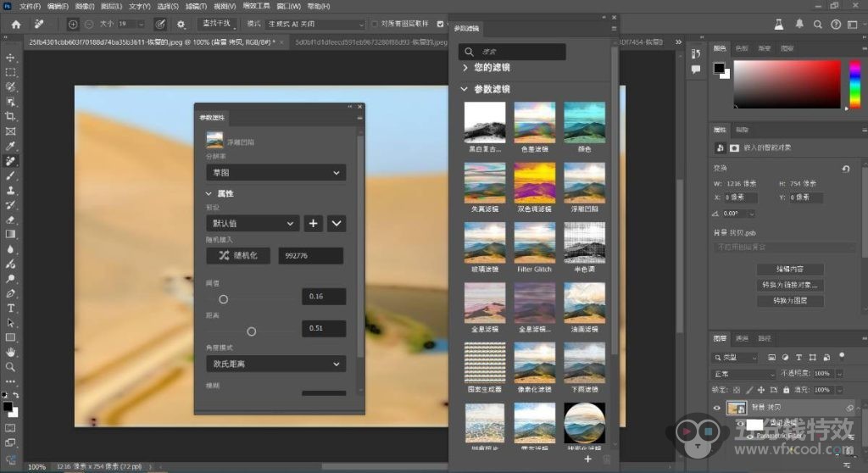Image resolution: width=868 pixels, height=473 pixels.
Task: Enable 对所有图层取样 checkbox
Action: click(376, 24)
